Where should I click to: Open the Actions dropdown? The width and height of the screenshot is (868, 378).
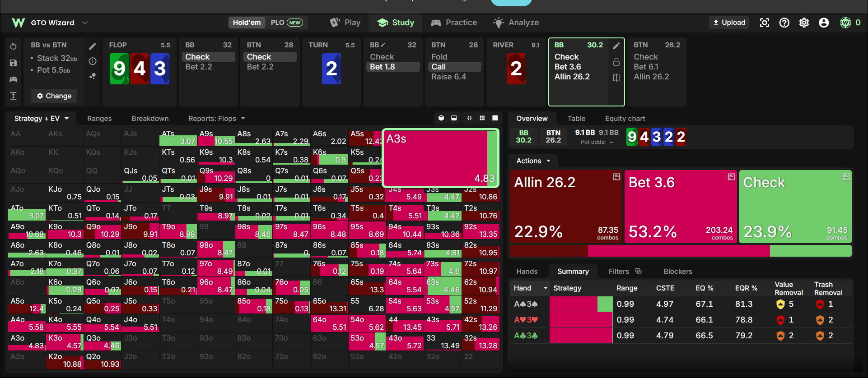point(533,161)
